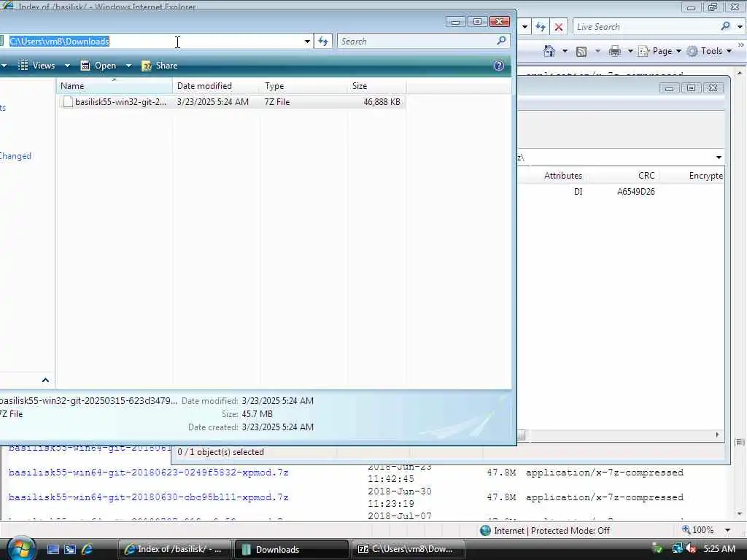Click the Explorer Search box
This screenshot has height=560, width=747.
(417, 42)
